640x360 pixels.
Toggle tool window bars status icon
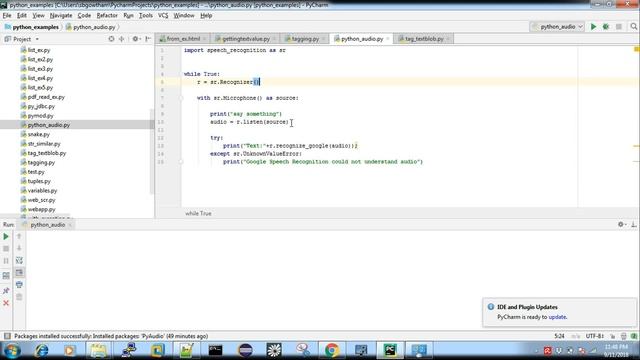(x=7, y=336)
